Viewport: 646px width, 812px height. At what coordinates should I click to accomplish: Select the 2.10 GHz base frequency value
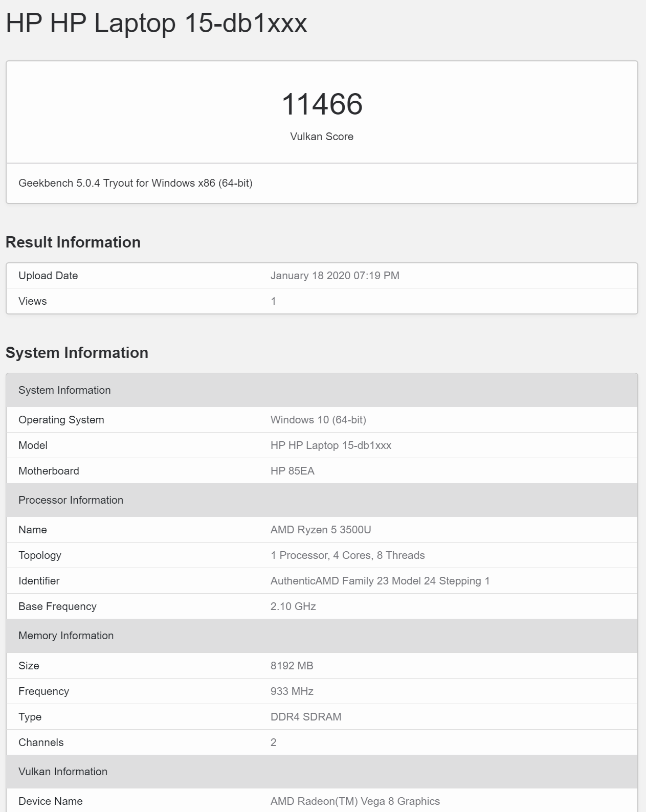293,606
